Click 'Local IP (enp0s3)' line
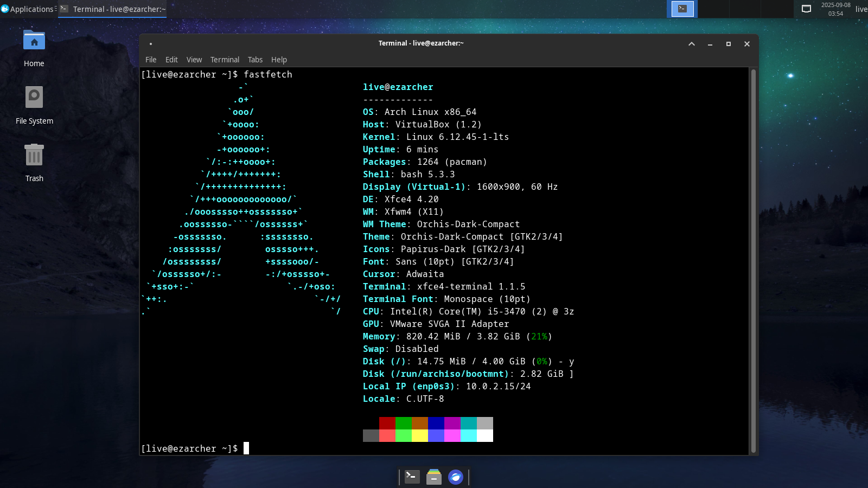 [x=447, y=386]
